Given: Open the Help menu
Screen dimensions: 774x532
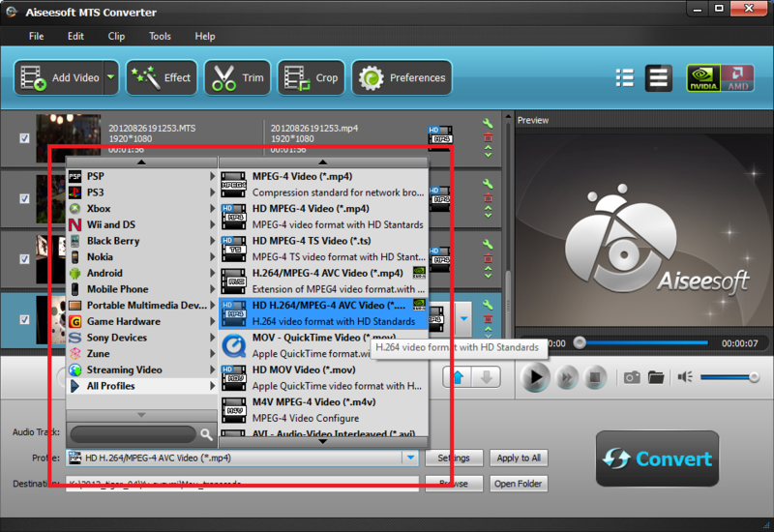Looking at the screenshot, I should click(x=205, y=36).
